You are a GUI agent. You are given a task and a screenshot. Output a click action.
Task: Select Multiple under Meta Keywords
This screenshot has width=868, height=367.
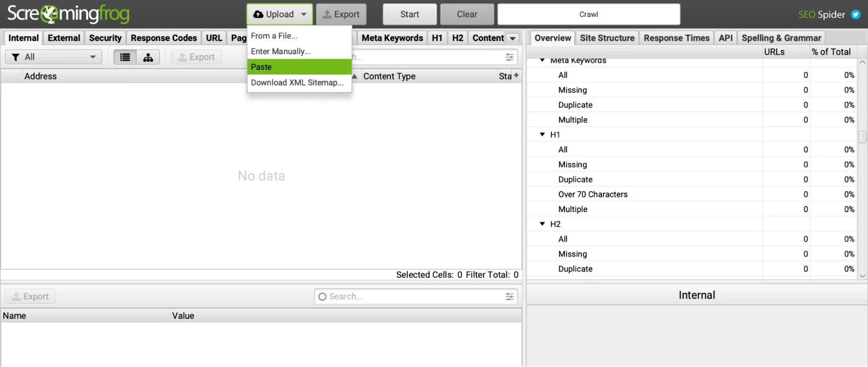(573, 120)
